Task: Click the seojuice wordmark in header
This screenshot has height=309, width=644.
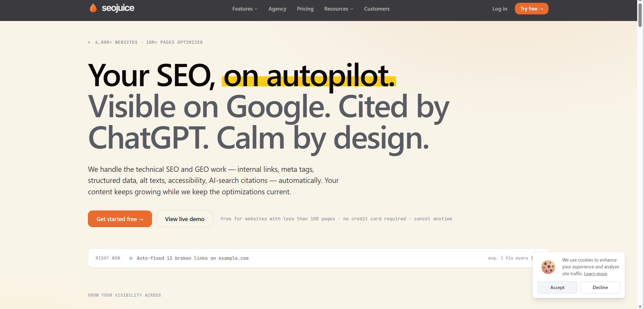Action: [118, 8]
